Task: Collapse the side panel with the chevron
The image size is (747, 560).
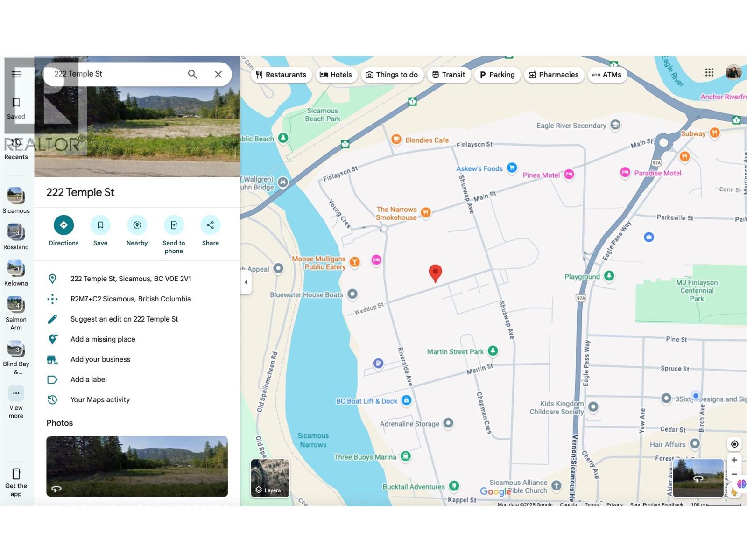Action: tap(246, 282)
